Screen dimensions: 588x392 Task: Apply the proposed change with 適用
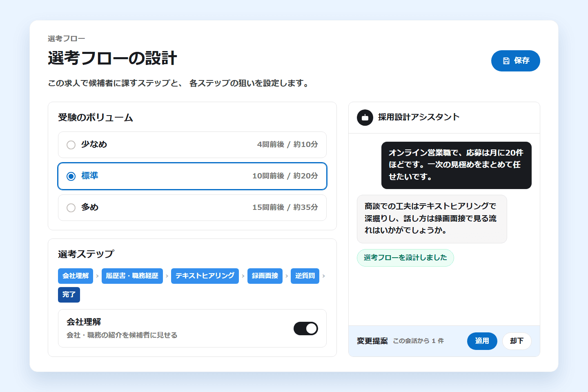[482, 341]
